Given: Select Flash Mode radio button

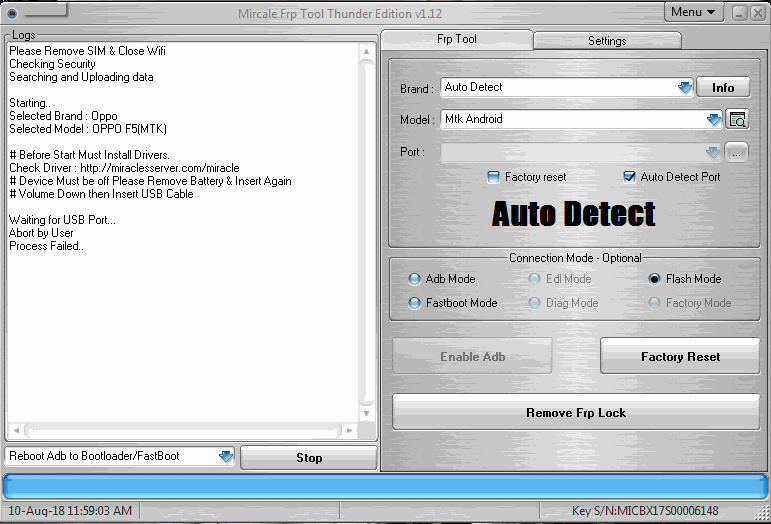Looking at the screenshot, I should (654, 279).
